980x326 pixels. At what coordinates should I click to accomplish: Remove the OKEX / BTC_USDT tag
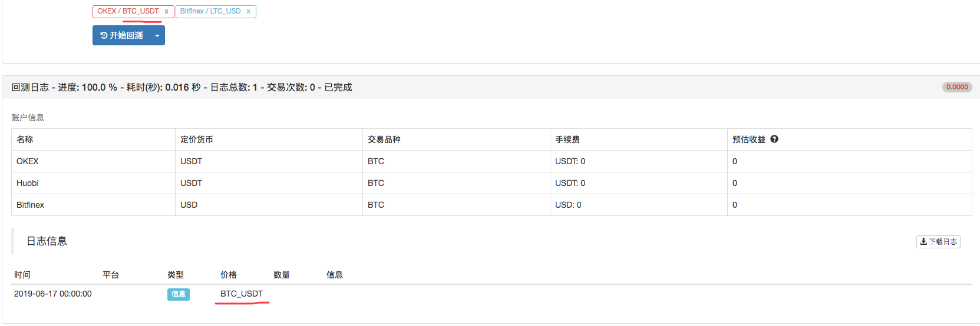tap(166, 11)
